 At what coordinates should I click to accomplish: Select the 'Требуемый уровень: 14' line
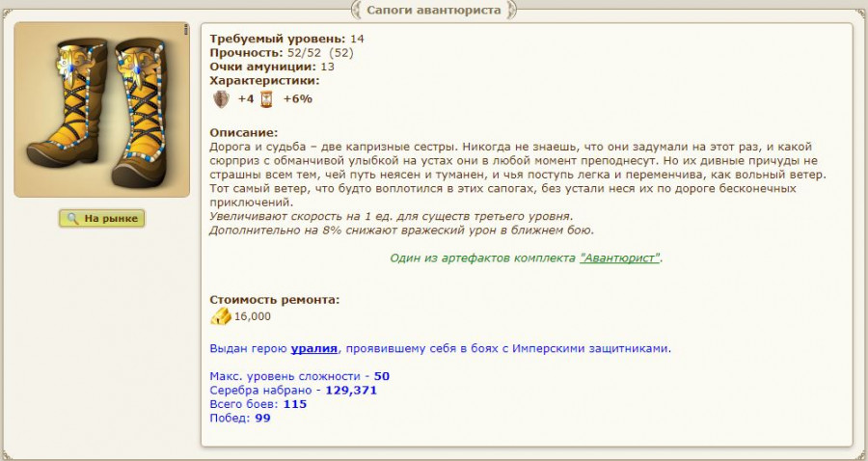pyautogui.click(x=286, y=39)
